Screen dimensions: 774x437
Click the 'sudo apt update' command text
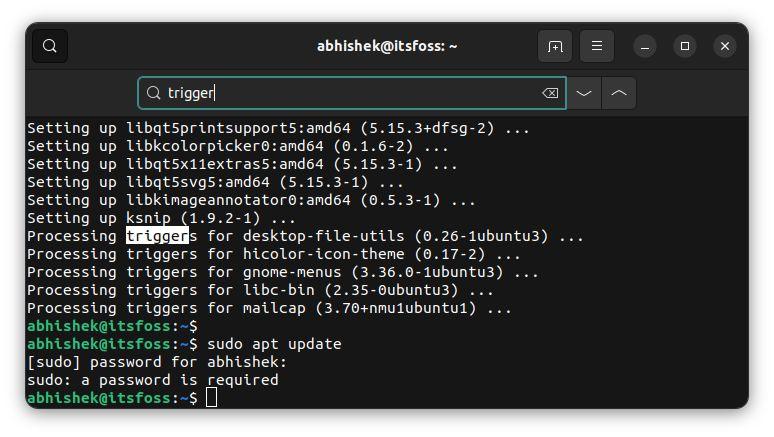coord(274,344)
